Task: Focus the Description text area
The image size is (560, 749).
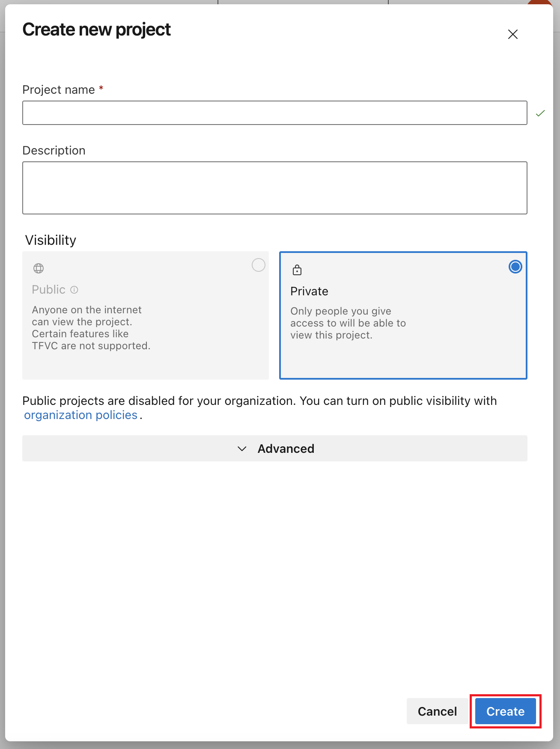Action: coord(275,188)
